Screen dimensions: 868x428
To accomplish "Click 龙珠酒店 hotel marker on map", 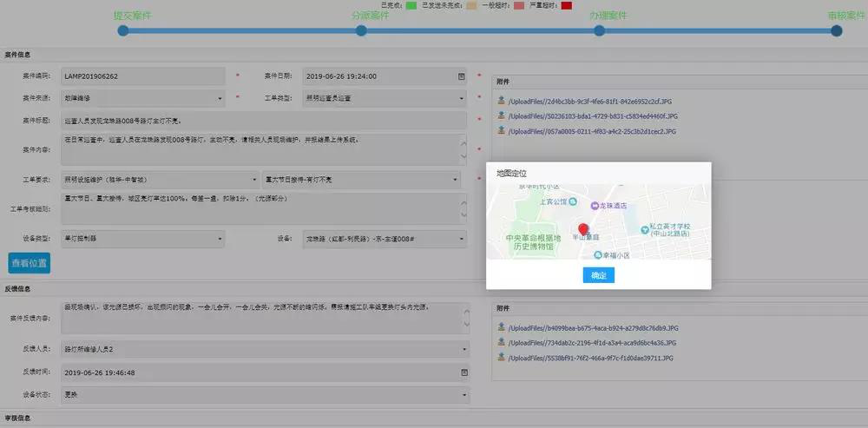I will [x=595, y=206].
